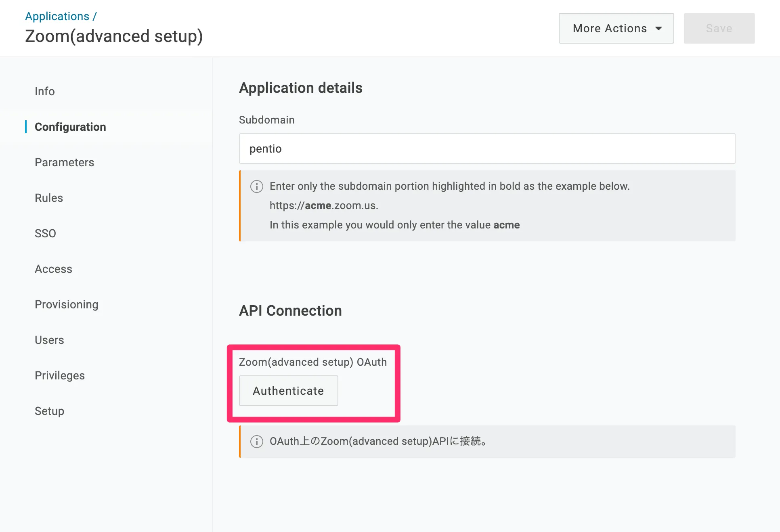Go back via Applications breadcrumb link
The height and width of the screenshot is (532, 780).
(57, 16)
